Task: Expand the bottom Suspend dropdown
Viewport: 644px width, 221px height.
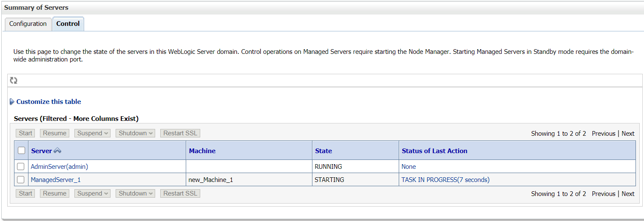Action: pos(93,193)
